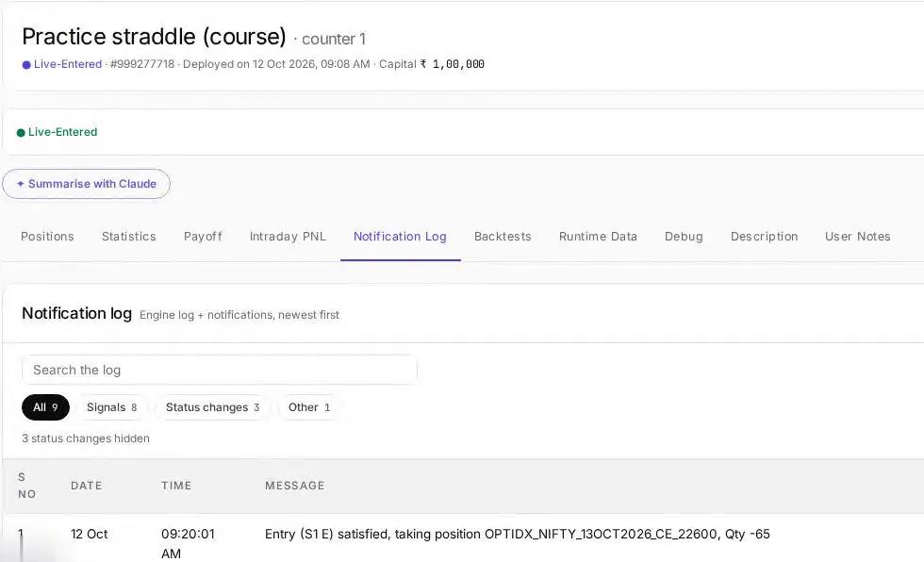Click the capital amount ₹ 1,00,000

(453, 64)
